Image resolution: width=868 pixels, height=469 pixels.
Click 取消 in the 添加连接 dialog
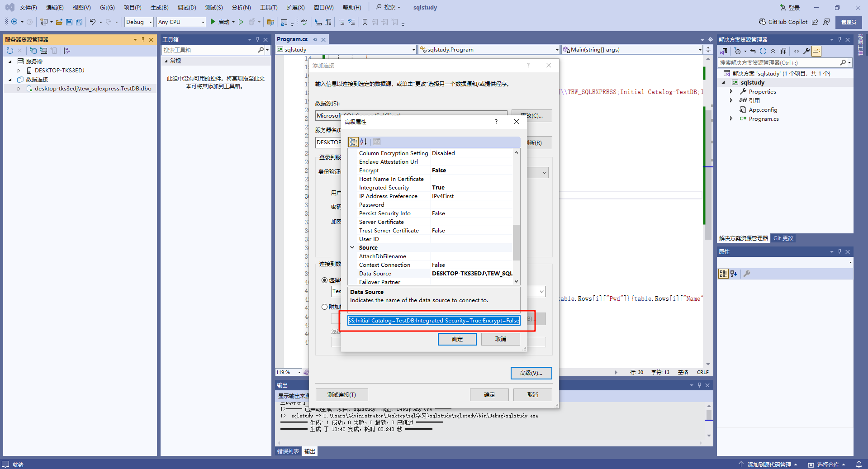click(532, 395)
